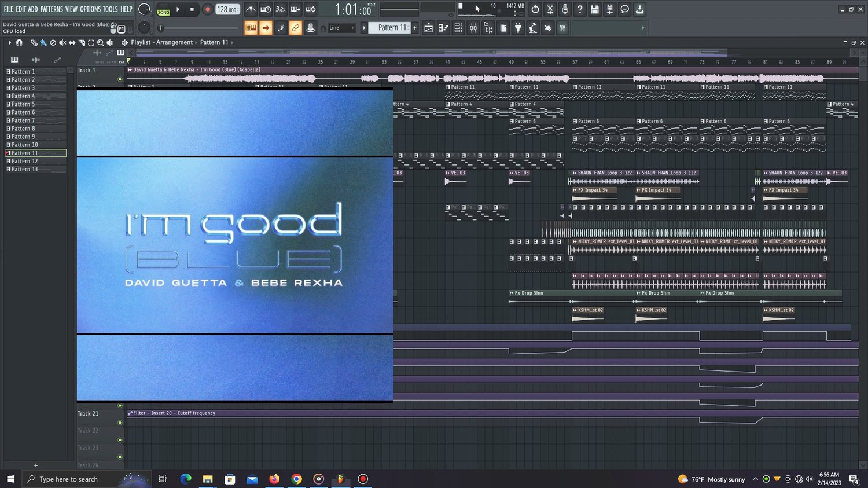Add new pattern with plus button

[x=415, y=28]
